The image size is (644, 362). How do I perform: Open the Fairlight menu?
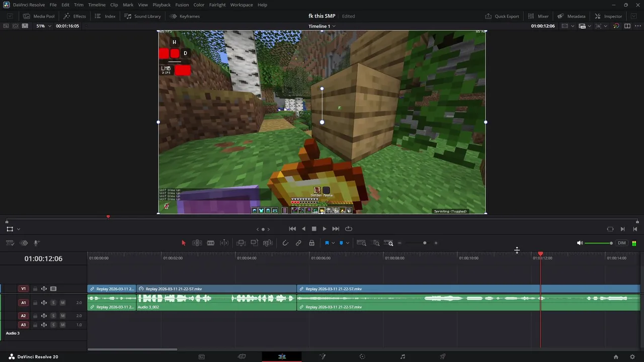pyautogui.click(x=217, y=5)
